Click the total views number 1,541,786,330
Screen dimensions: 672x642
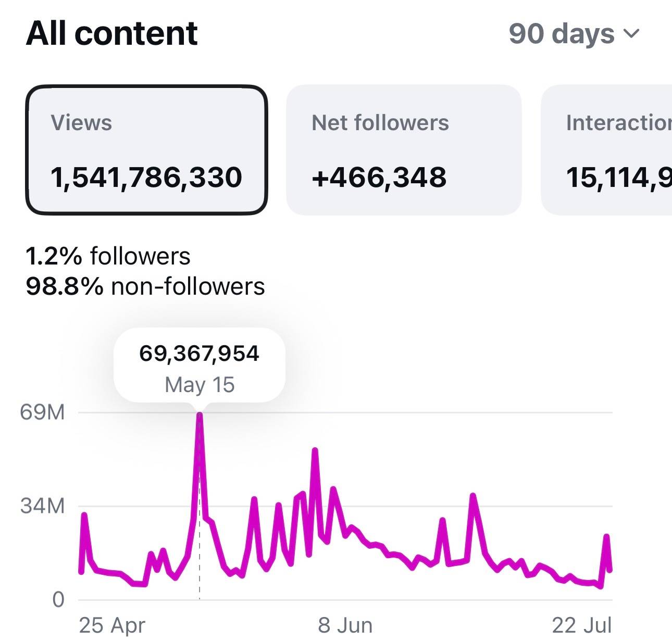pos(146,177)
